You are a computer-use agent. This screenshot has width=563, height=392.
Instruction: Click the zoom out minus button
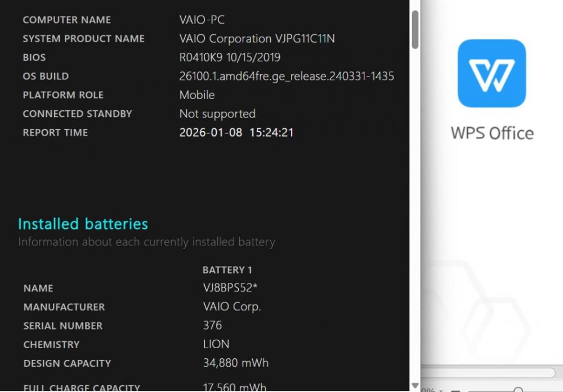(x=455, y=390)
